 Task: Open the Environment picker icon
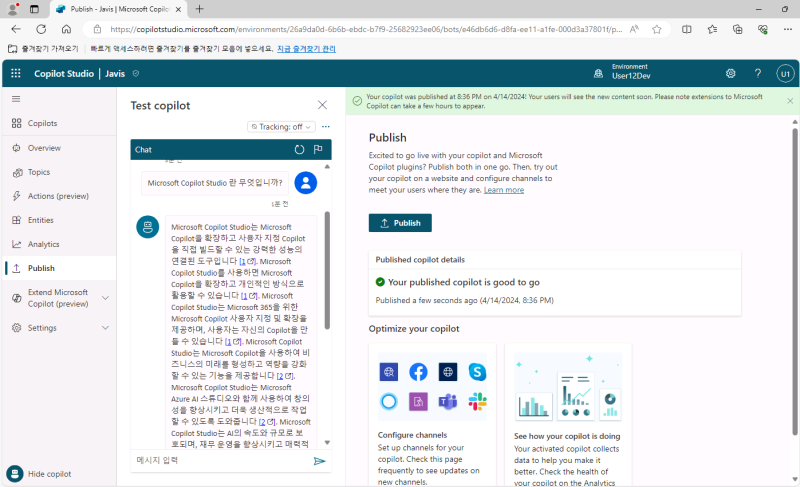[x=598, y=73]
